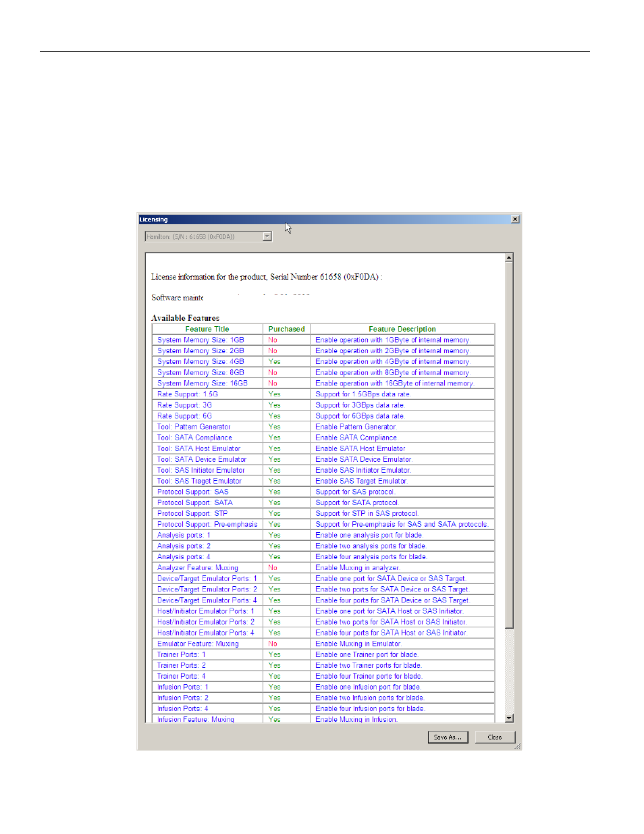Click 'Analyzer Feature: Muxing' cell
This screenshot has width=644, height=834.
[x=207, y=567]
